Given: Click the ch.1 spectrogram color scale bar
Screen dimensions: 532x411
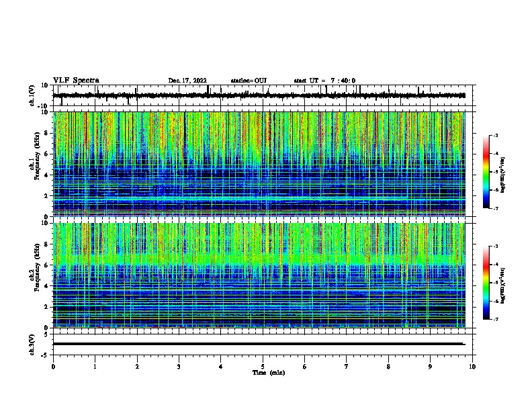Looking at the screenshot, I should coord(486,172).
